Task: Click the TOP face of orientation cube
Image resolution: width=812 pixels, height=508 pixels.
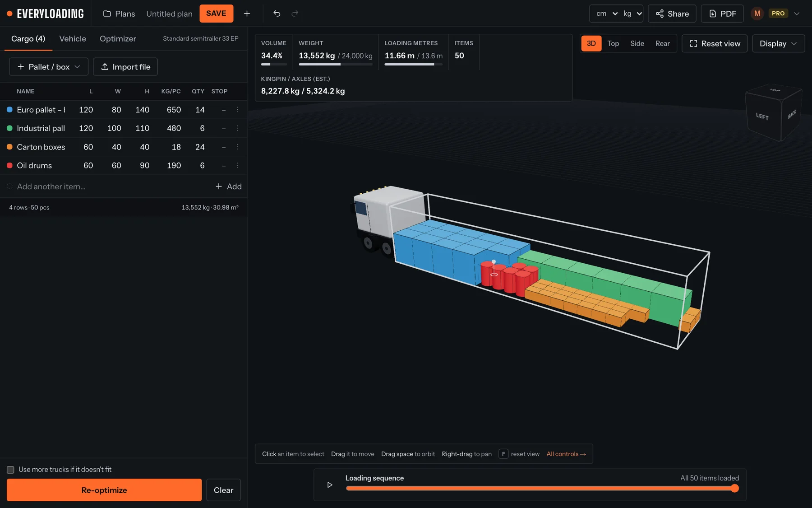Action: (775, 90)
